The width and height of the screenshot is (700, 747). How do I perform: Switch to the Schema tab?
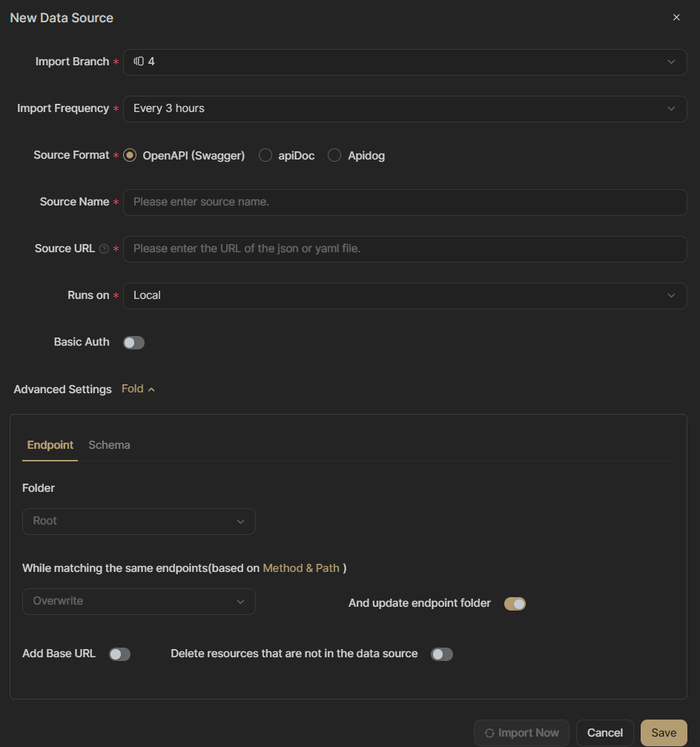109,445
